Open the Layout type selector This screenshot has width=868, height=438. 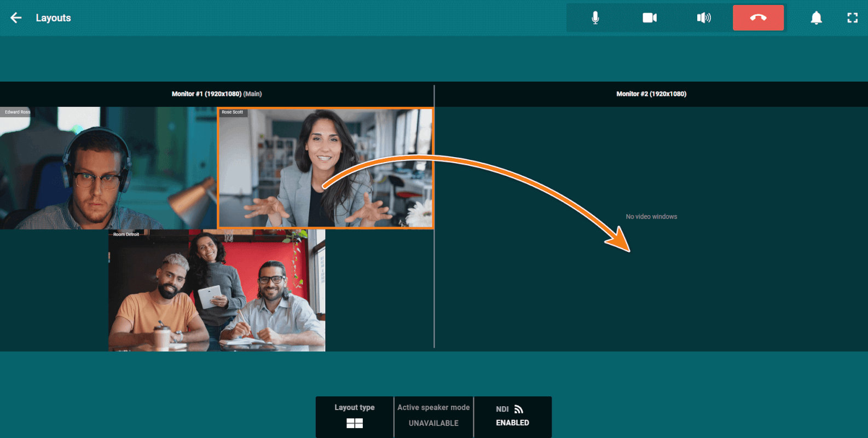pos(355,417)
